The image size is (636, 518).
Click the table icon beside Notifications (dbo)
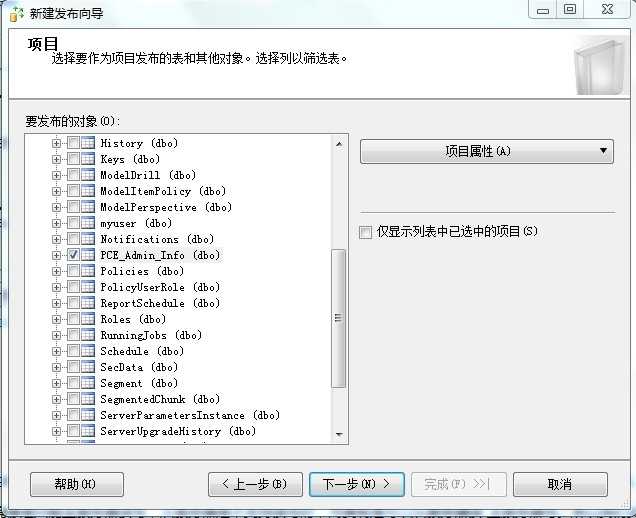click(x=88, y=239)
